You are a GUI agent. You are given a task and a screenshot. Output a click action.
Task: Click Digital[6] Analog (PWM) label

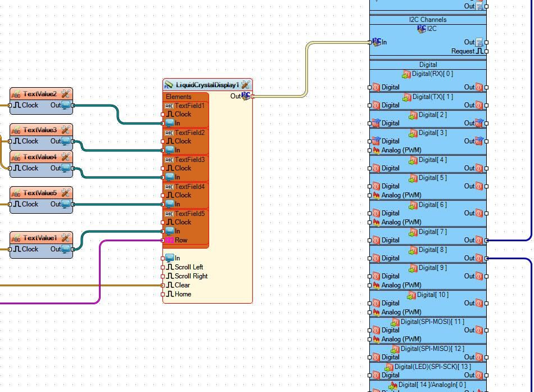click(401, 222)
